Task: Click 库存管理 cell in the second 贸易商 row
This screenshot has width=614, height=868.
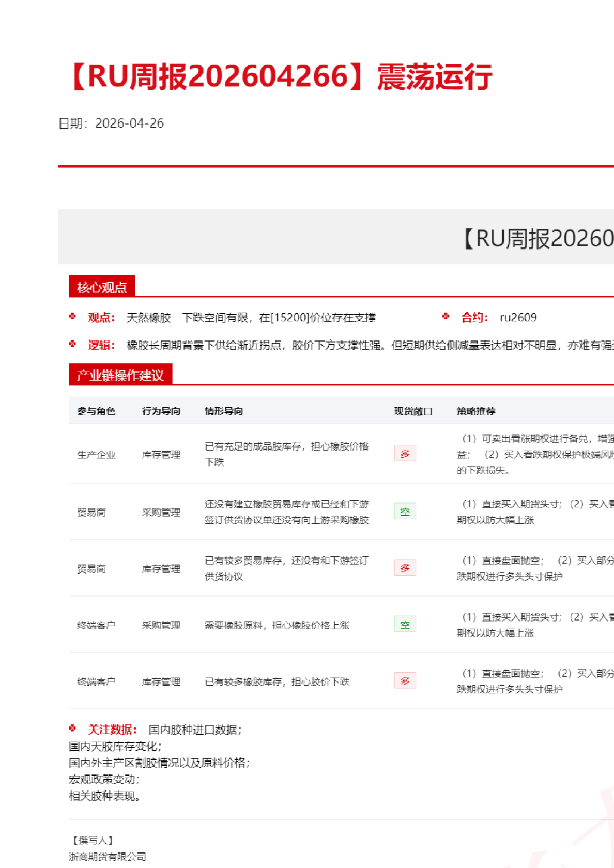Action: pyautogui.click(x=161, y=569)
